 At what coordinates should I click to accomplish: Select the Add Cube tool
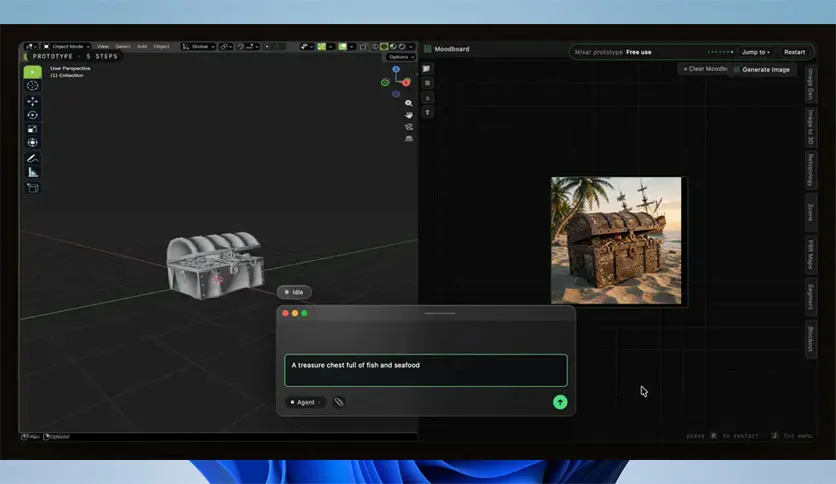33,188
